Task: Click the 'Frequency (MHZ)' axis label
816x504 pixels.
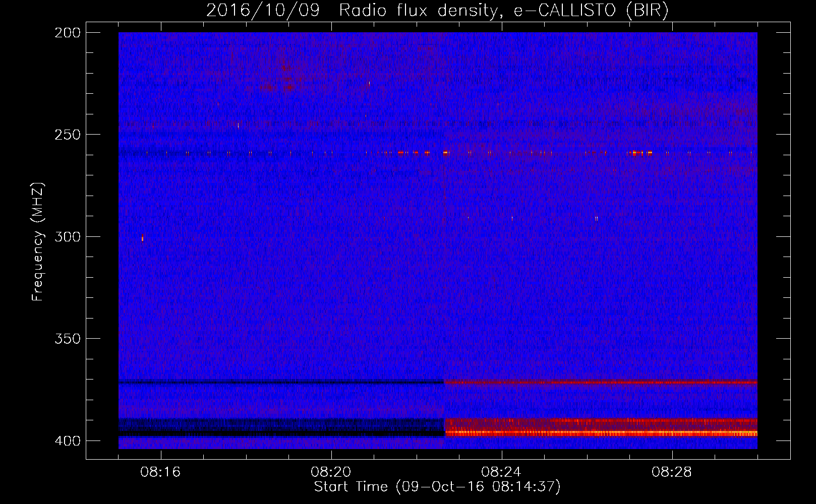Action: 38,241
